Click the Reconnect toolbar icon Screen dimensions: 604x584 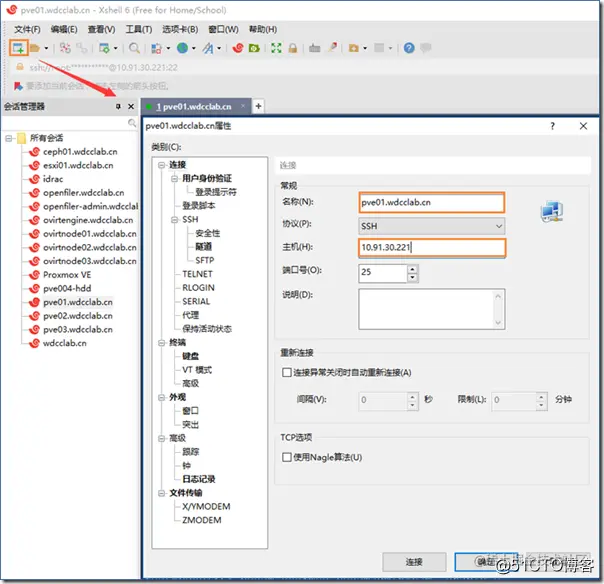click(x=65, y=48)
